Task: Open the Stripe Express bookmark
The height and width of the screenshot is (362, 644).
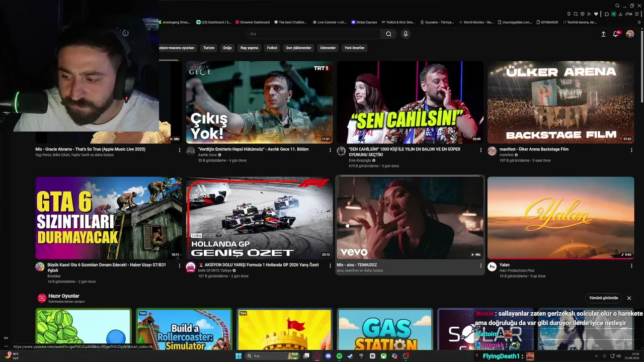Action: click(364, 22)
